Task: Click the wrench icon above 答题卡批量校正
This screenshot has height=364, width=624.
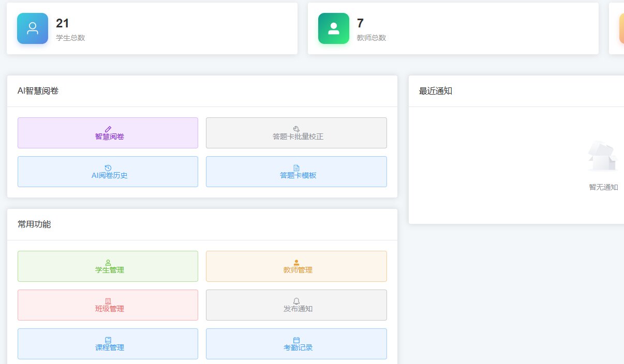Action: [x=296, y=129]
